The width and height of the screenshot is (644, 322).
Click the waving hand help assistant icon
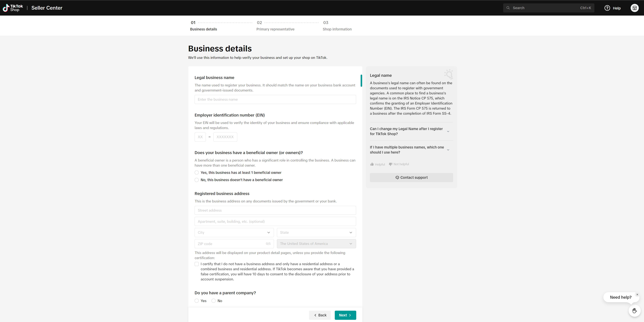coord(635,311)
